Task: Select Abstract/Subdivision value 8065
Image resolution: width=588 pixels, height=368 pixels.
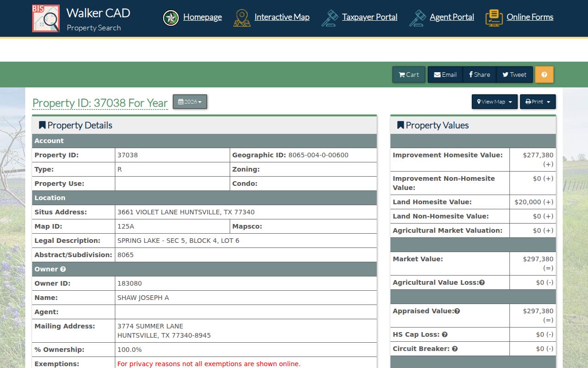Action: (125, 255)
